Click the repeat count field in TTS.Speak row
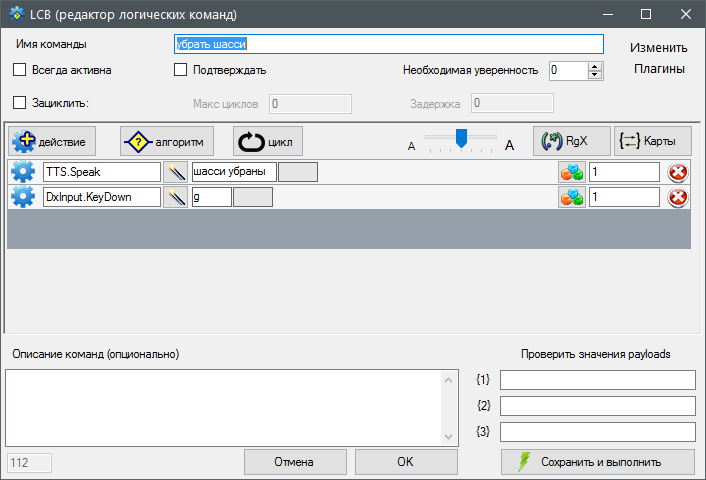This screenshot has height=480, width=706. pyautogui.click(x=625, y=172)
